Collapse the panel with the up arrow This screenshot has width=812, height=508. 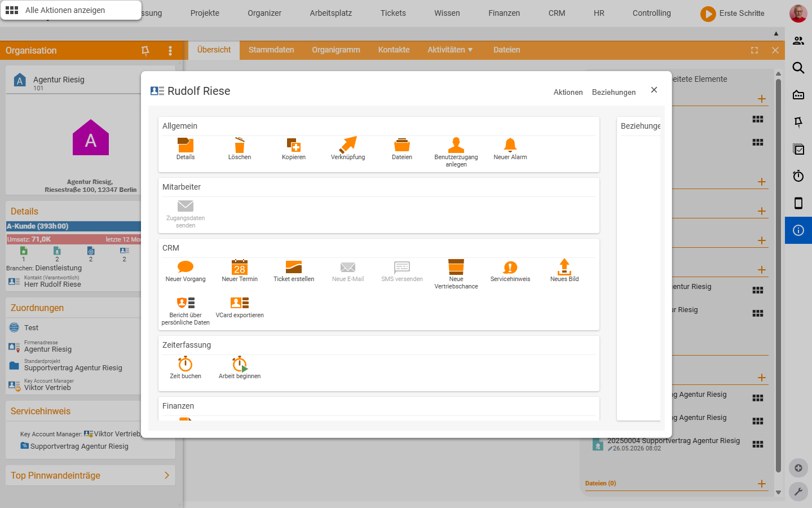click(x=776, y=33)
